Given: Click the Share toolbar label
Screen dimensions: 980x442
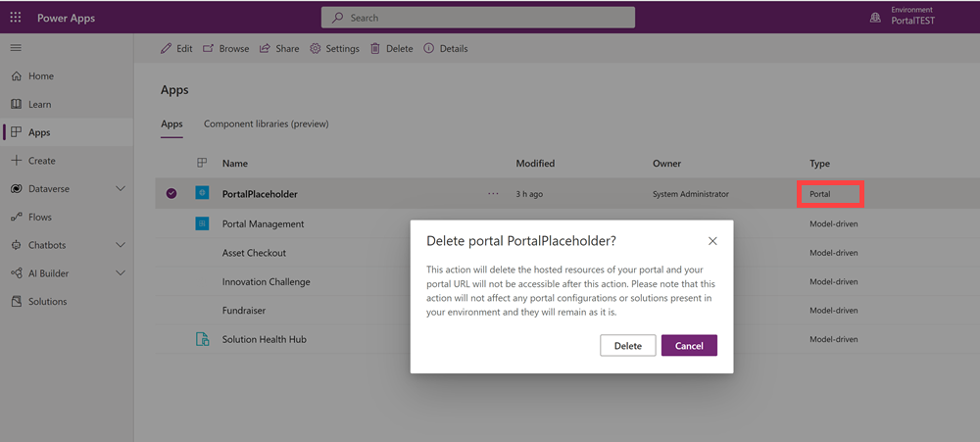Looking at the screenshot, I should click(x=287, y=48).
